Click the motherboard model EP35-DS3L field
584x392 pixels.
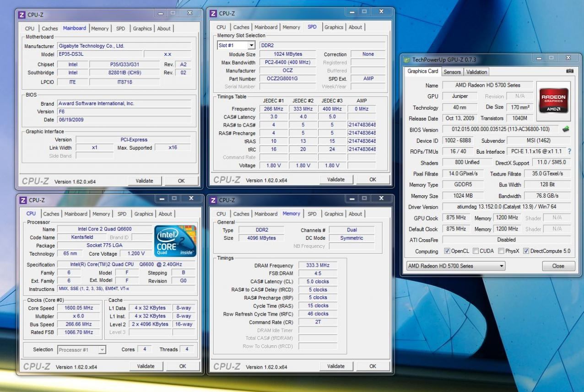tap(100, 54)
